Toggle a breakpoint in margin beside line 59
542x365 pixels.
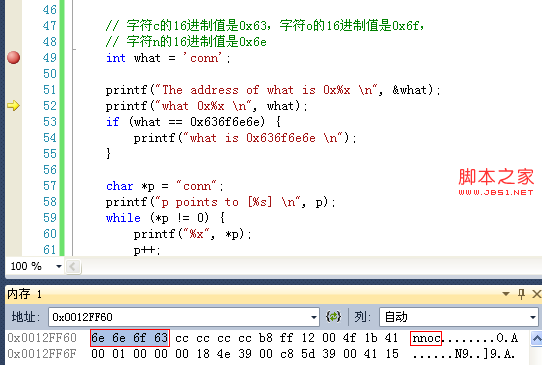(x=13, y=218)
